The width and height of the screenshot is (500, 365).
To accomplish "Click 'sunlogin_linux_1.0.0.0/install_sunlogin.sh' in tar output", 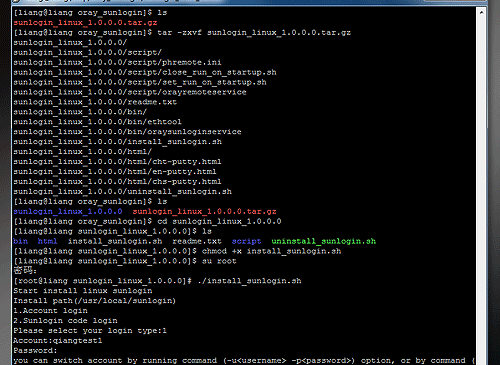I will tap(117, 142).
